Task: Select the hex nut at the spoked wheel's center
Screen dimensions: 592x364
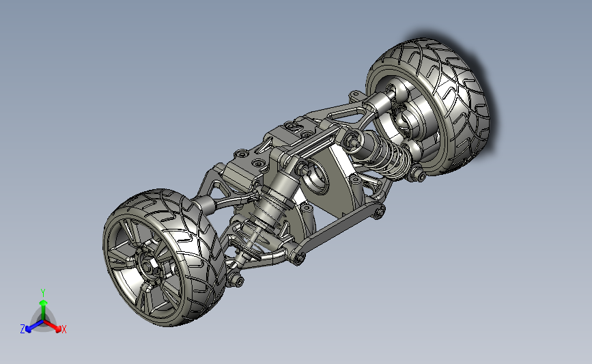Action: [x=150, y=266]
